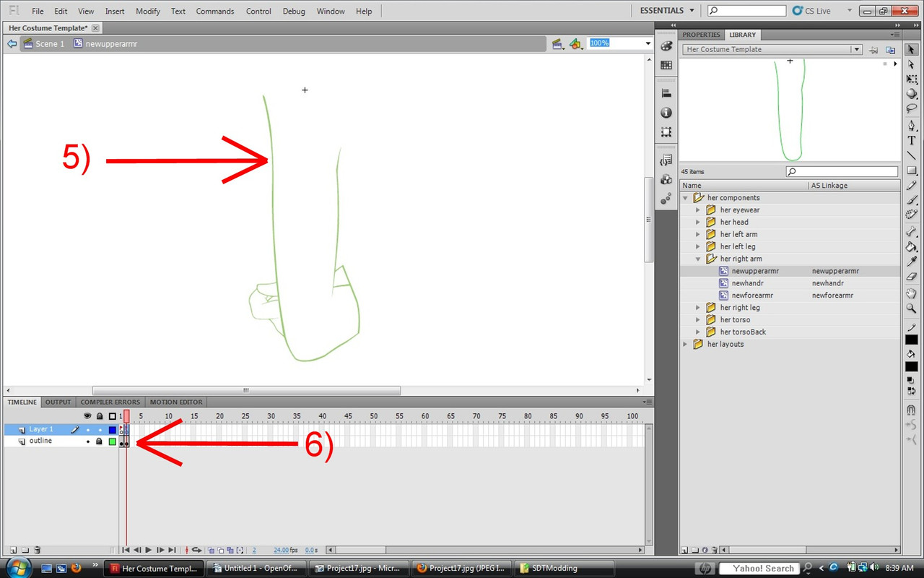Select the Lasso tool
This screenshot has width=924, height=578.
(x=912, y=108)
